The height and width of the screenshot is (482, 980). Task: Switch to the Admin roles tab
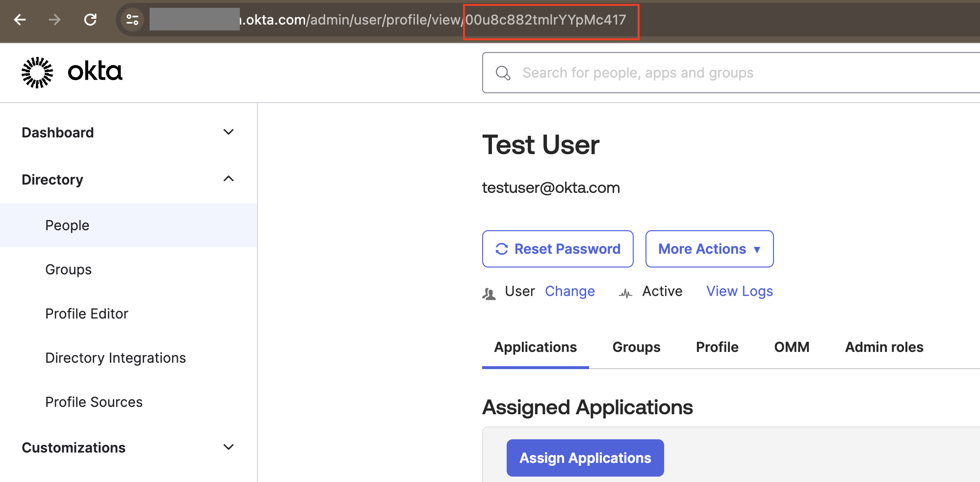884,347
